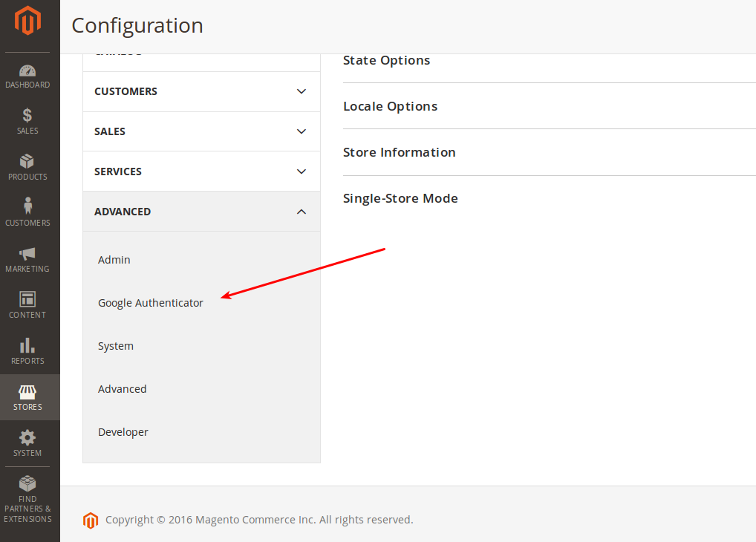Open the Content layout icon menu
756x542 pixels.
pyautogui.click(x=27, y=306)
